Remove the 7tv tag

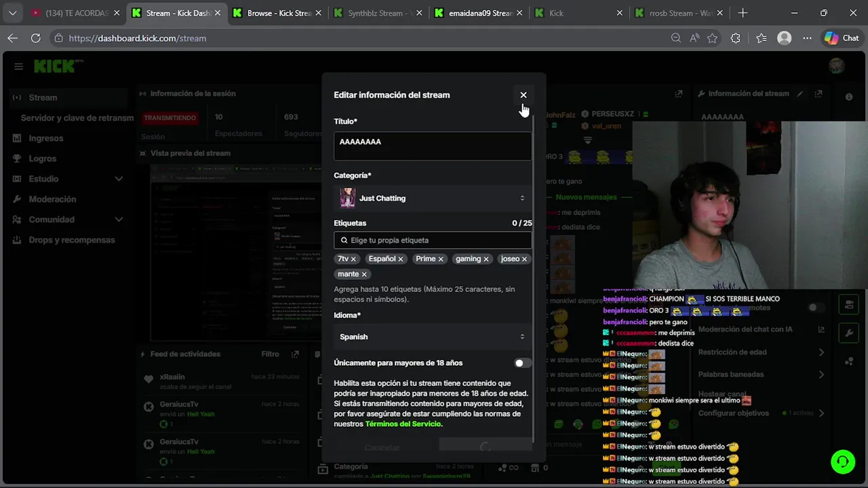click(x=353, y=259)
